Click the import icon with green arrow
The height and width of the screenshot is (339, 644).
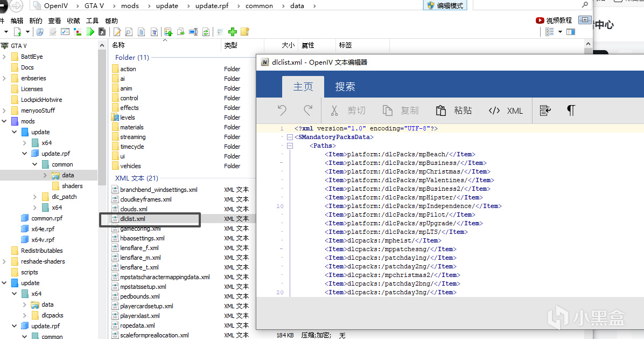coord(168,32)
